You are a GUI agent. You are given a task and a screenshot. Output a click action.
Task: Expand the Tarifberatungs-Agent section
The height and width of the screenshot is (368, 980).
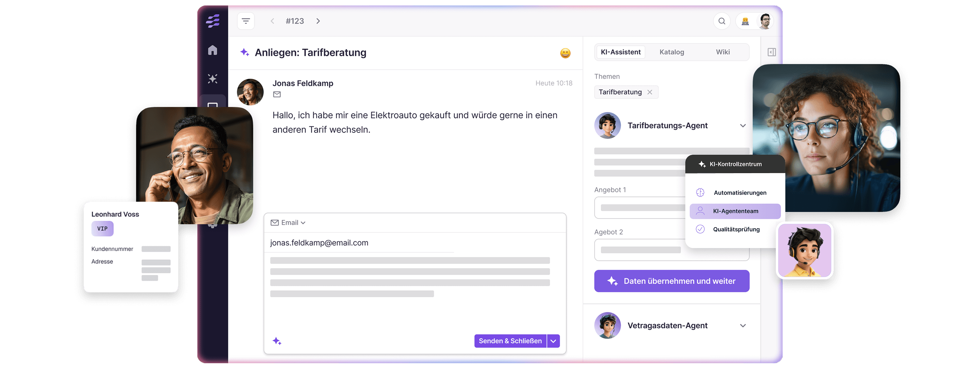click(x=742, y=126)
